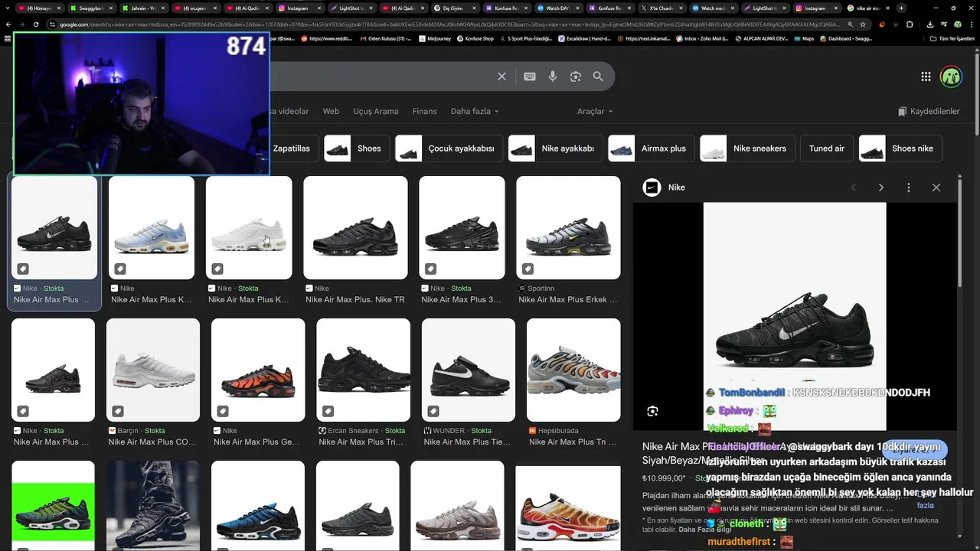This screenshot has width=980, height=551.
Task: Expand the Daha fazla dropdown
Action: (x=474, y=111)
